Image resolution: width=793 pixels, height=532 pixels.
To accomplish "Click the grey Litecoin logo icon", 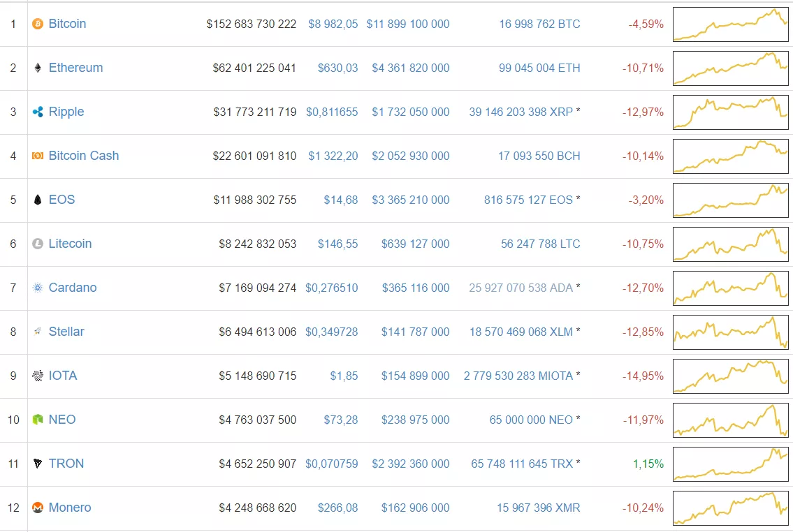I will point(38,244).
